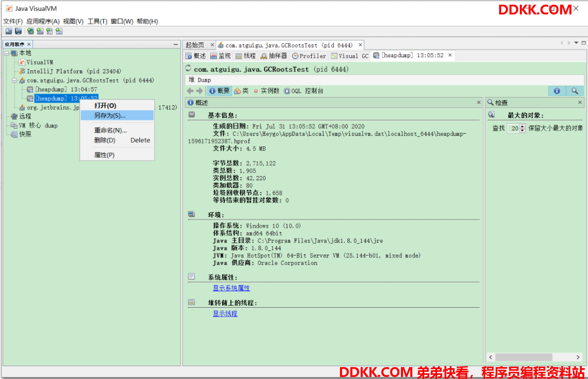The width and height of the screenshot is (588, 379).
Task: Close the 起始页 tab
Action: coord(212,45)
